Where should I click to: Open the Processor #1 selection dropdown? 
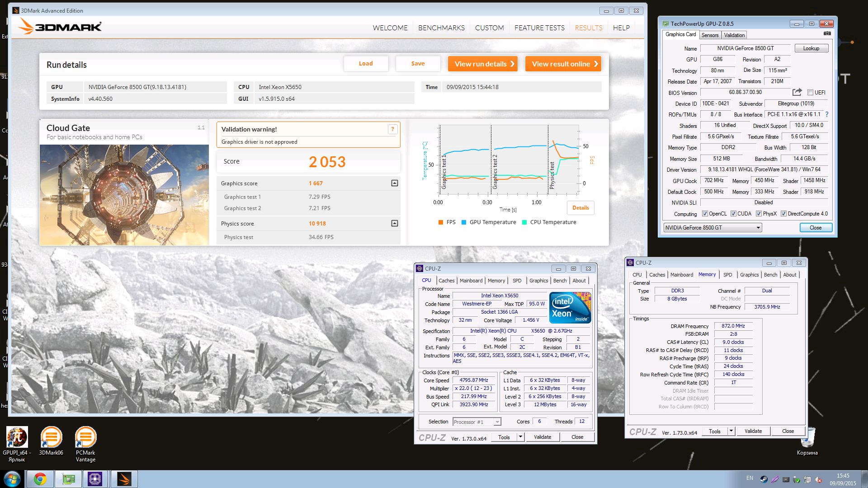(476, 422)
